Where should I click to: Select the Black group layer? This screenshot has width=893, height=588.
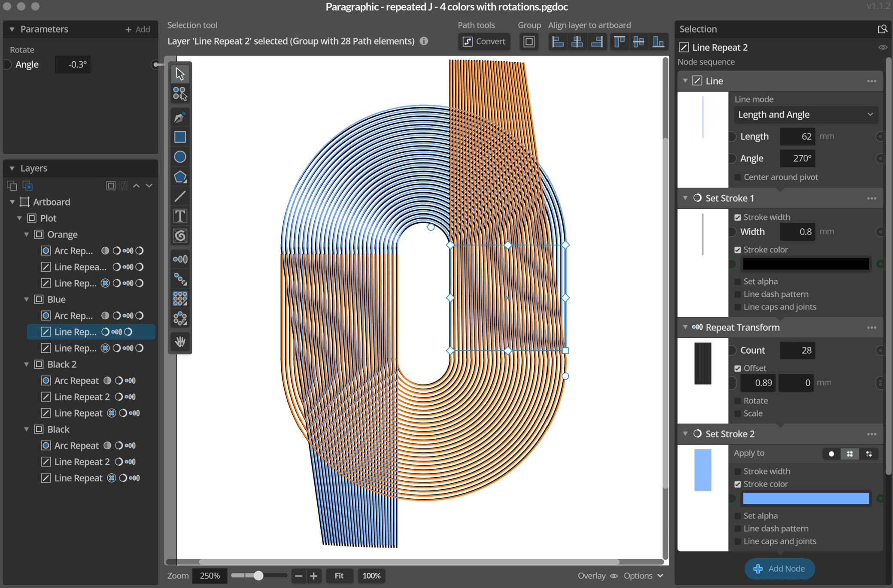tap(58, 429)
